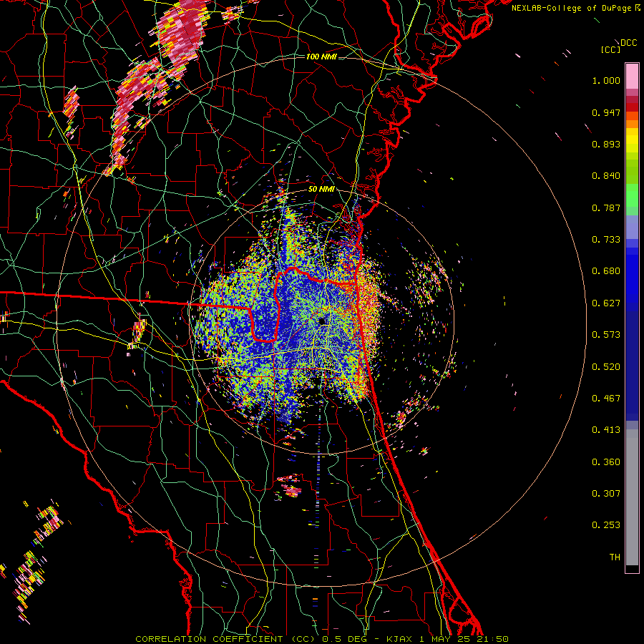This screenshot has height=644, width=644.
Task: Click the 0.467 scale value
Action: click(606, 399)
